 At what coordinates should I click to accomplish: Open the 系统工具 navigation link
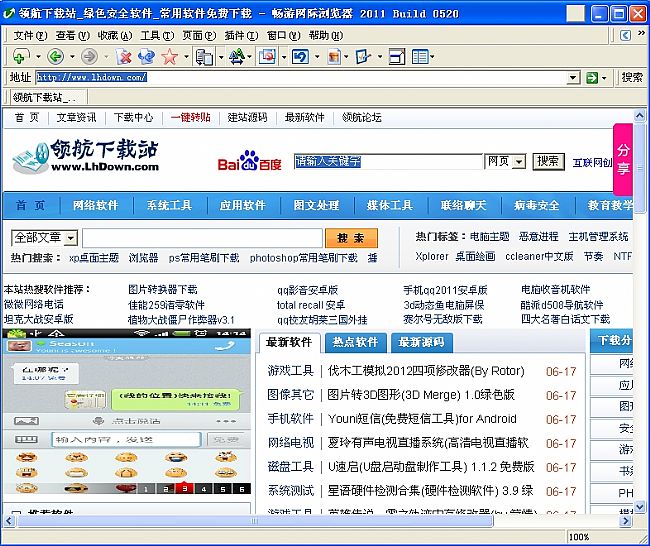169,205
